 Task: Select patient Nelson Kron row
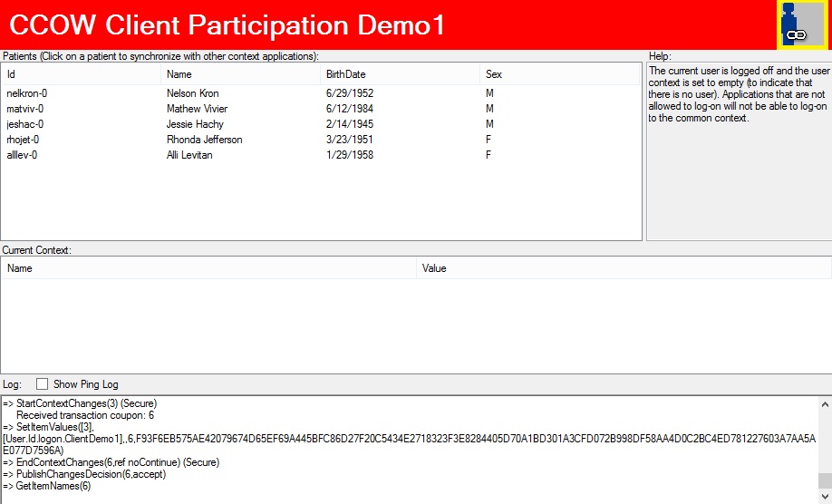192,93
